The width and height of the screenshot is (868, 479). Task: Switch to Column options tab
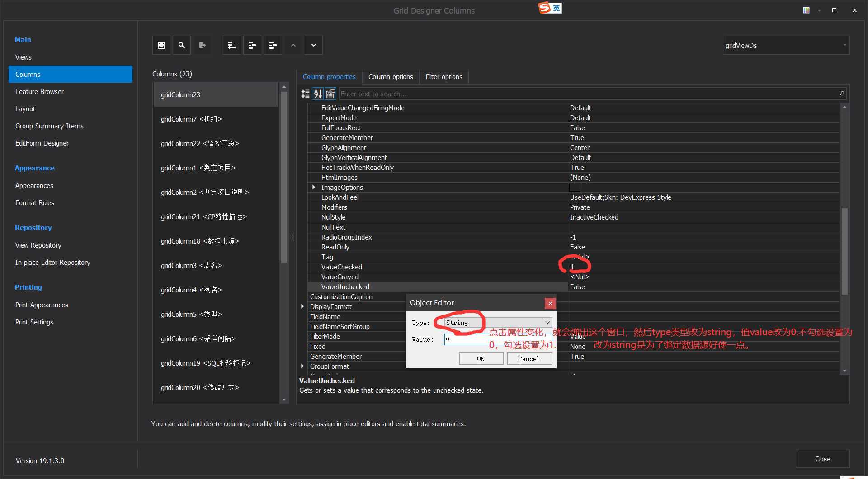(391, 77)
